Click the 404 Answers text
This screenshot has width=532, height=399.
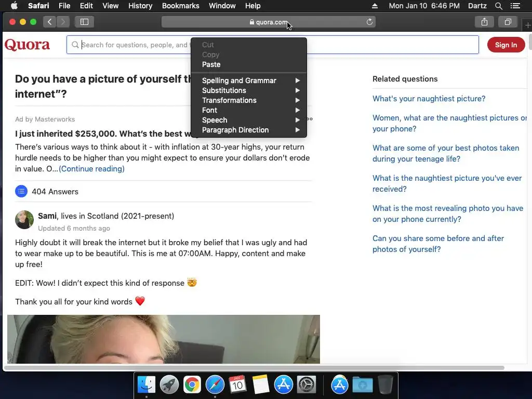pos(55,191)
